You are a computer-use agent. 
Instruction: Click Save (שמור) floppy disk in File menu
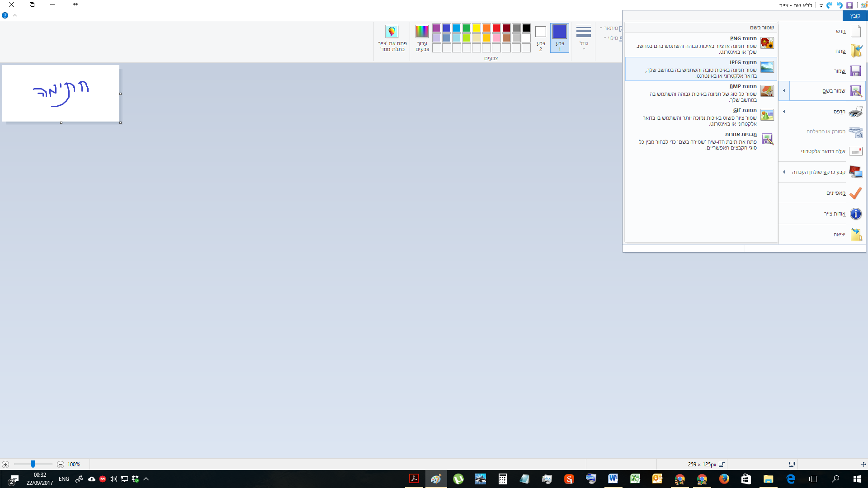tap(855, 71)
